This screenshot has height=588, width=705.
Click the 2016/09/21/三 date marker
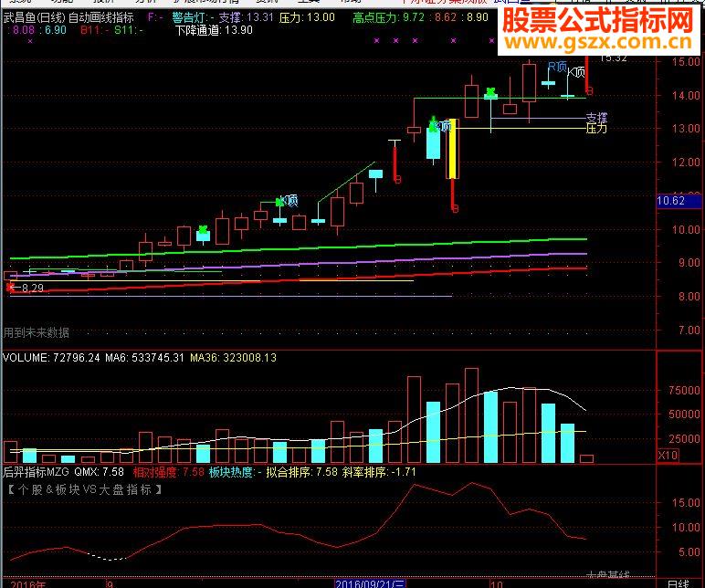coord(370,584)
